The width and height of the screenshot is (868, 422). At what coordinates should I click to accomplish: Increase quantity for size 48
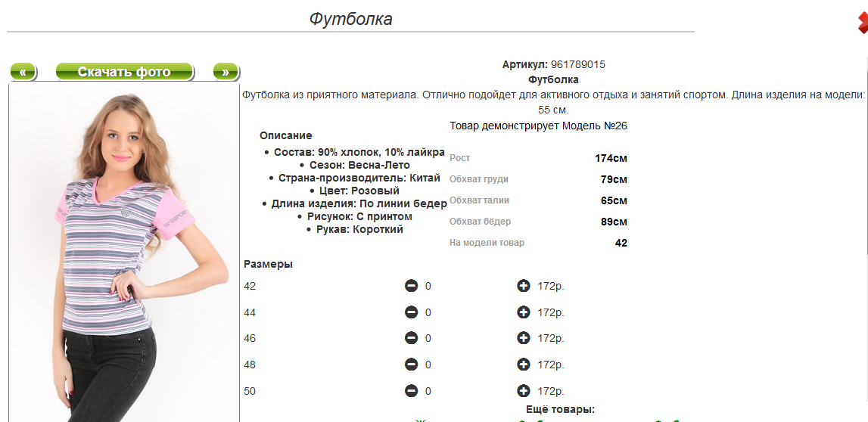523,365
